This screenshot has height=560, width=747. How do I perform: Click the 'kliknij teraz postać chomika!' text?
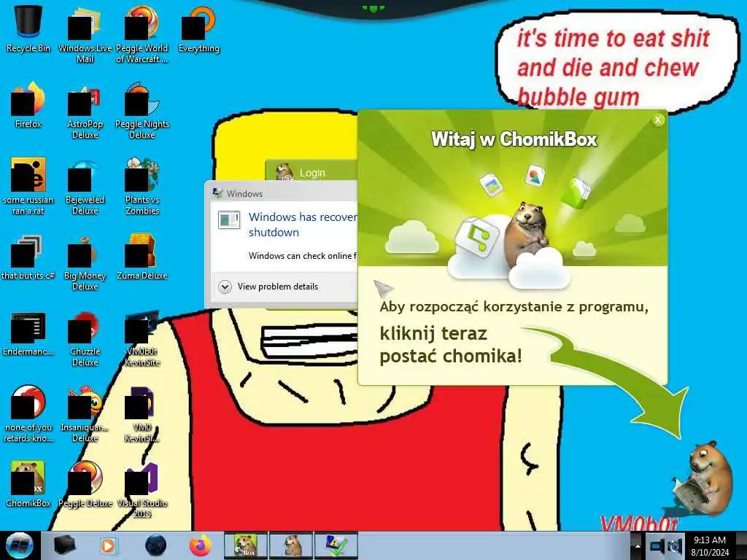point(451,345)
